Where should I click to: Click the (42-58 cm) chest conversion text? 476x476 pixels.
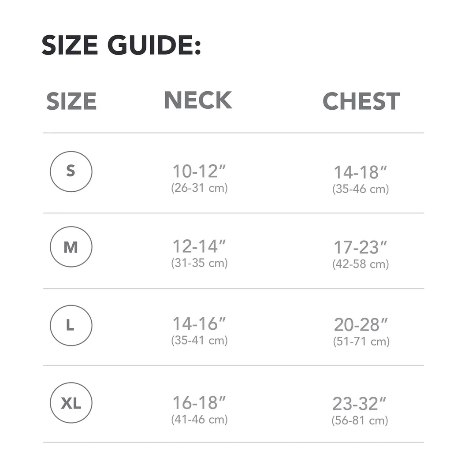pyautogui.click(x=361, y=264)
